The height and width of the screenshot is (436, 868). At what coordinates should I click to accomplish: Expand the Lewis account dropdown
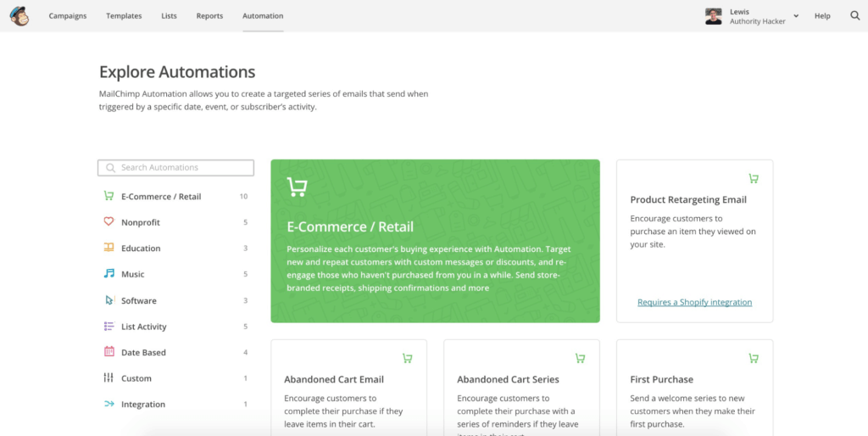(x=795, y=16)
